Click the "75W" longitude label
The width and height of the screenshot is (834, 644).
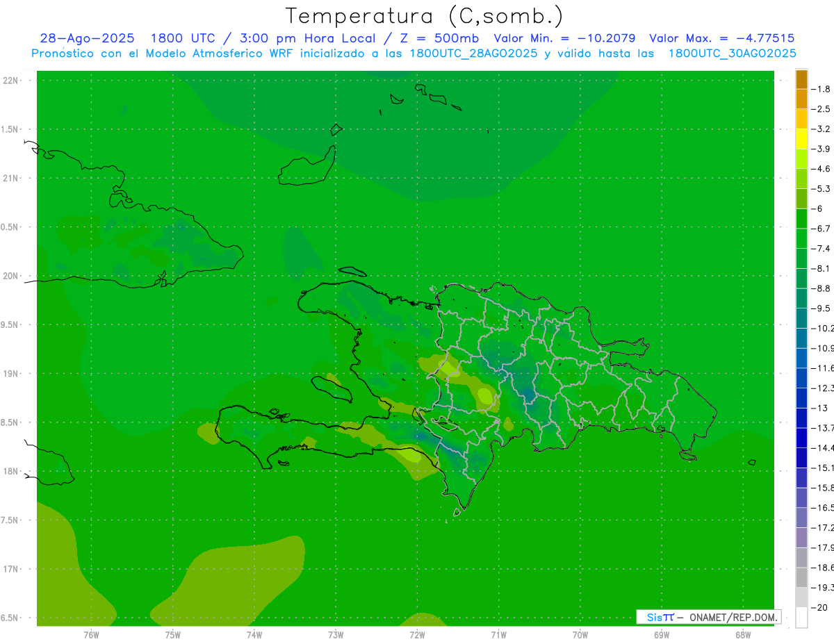[172, 634]
